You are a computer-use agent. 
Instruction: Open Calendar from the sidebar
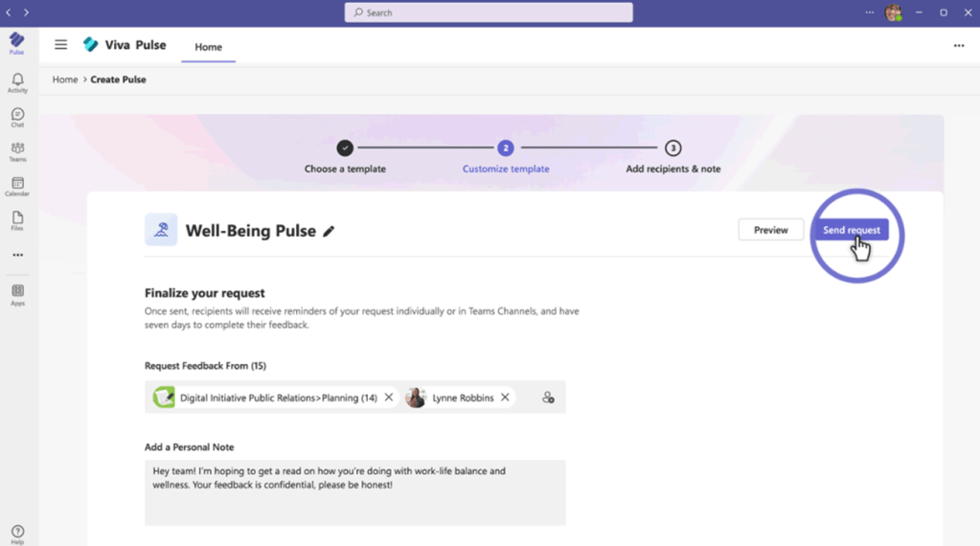click(x=17, y=186)
